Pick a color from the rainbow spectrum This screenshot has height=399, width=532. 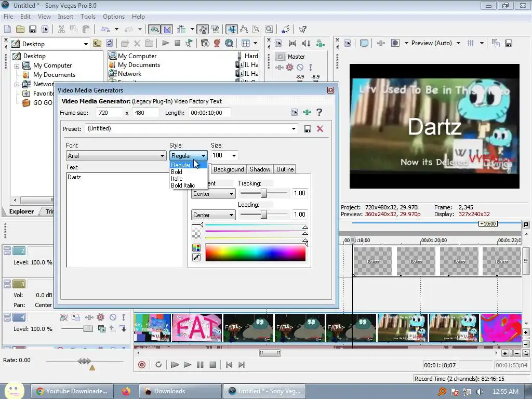click(x=256, y=253)
